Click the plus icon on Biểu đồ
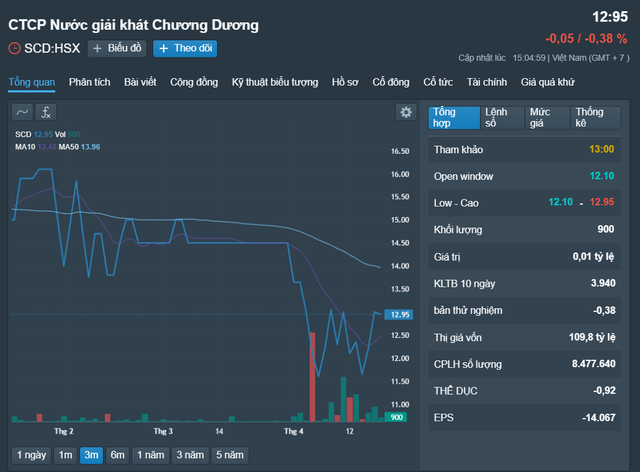This screenshot has width=640, height=472. [98, 48]
